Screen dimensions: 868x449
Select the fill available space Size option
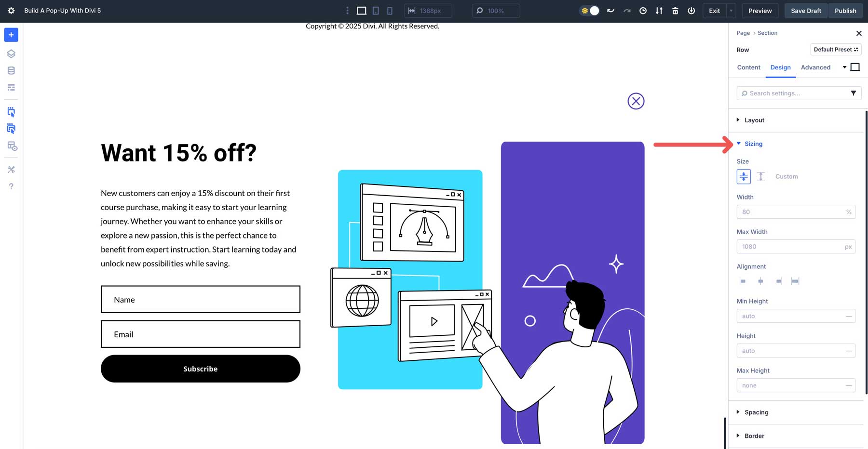[x=743, y=176]
